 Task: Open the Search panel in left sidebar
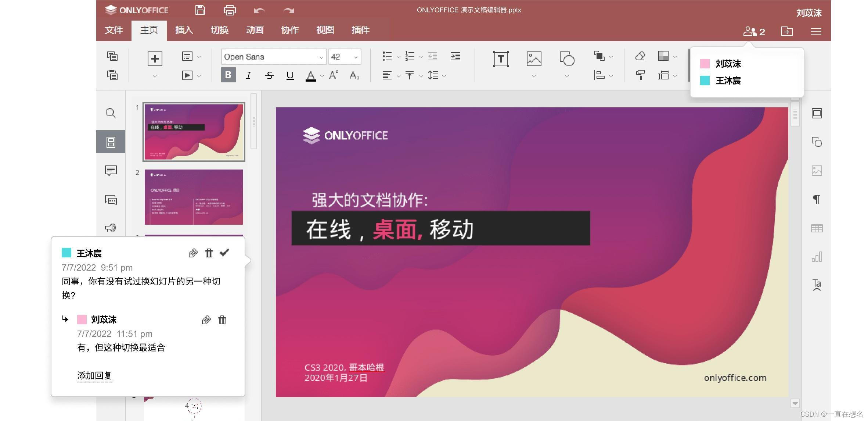111,113
